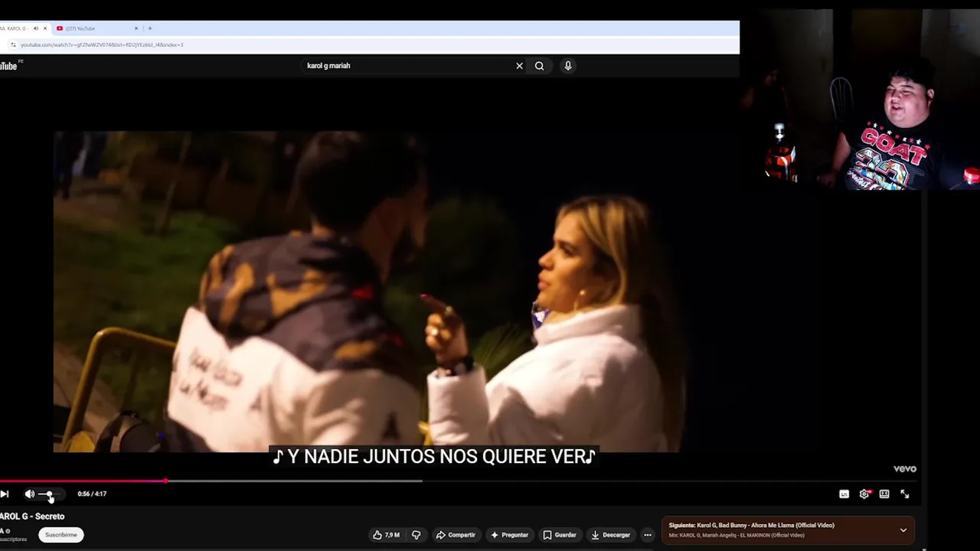Save the video with Guardar
The height and width of the screenshot is (551, 980).
[560, 535]
